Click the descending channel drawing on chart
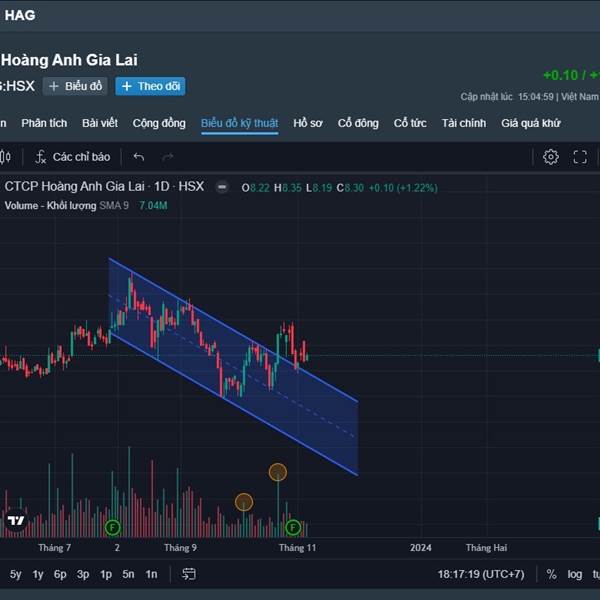 point(234,367)
